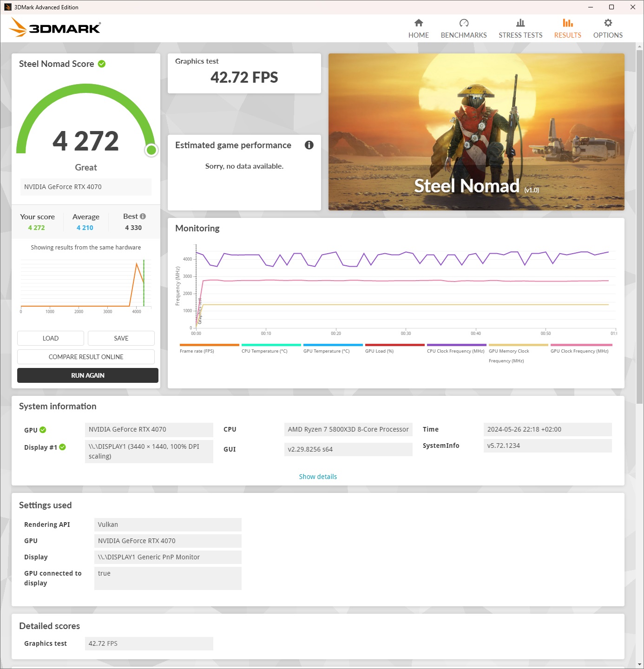Click the green check next to Display #1
The image size is (644, 669).
(x=62, y=447)
